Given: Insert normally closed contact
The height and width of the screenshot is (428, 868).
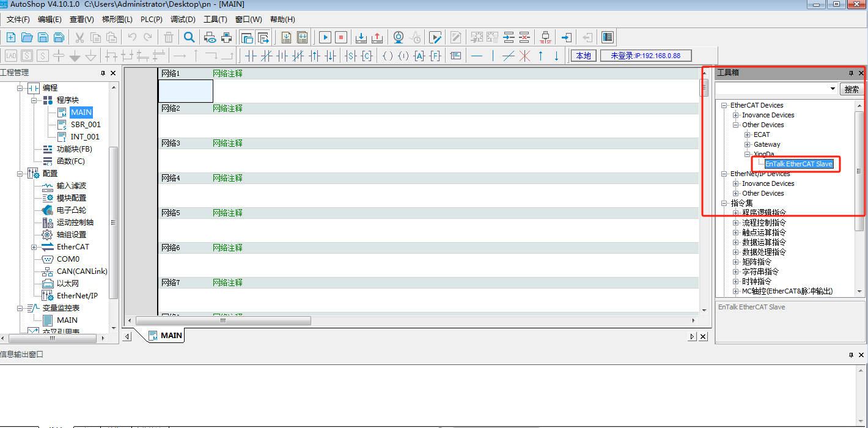Looking at the screenshot, I should (x=267, y=56).
